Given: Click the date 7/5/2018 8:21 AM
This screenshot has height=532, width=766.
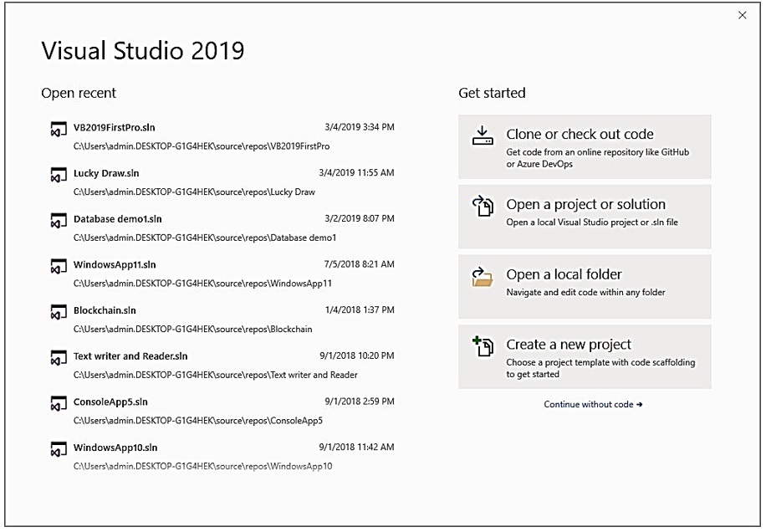Looking at the screenshot, I should 360,264.
